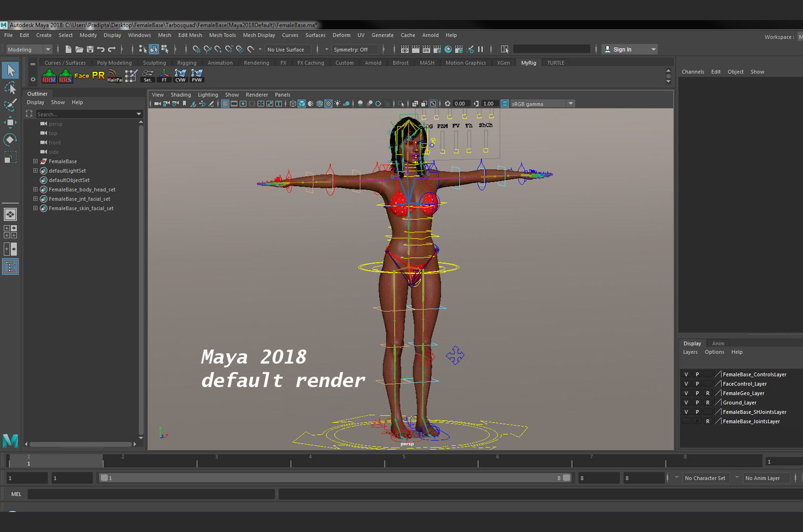Create a new scene with the toolbar icon
Screen dimensions: 803x532
[x=68, y=49]
